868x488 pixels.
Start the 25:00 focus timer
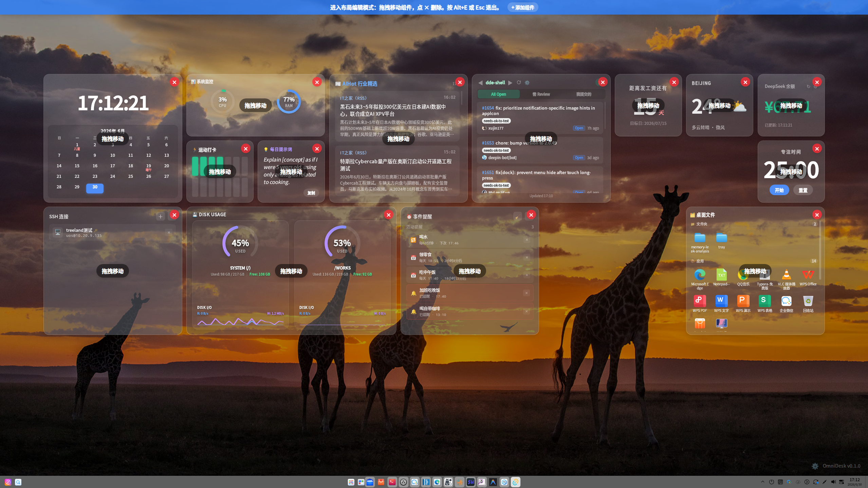[x=779, y=190]
